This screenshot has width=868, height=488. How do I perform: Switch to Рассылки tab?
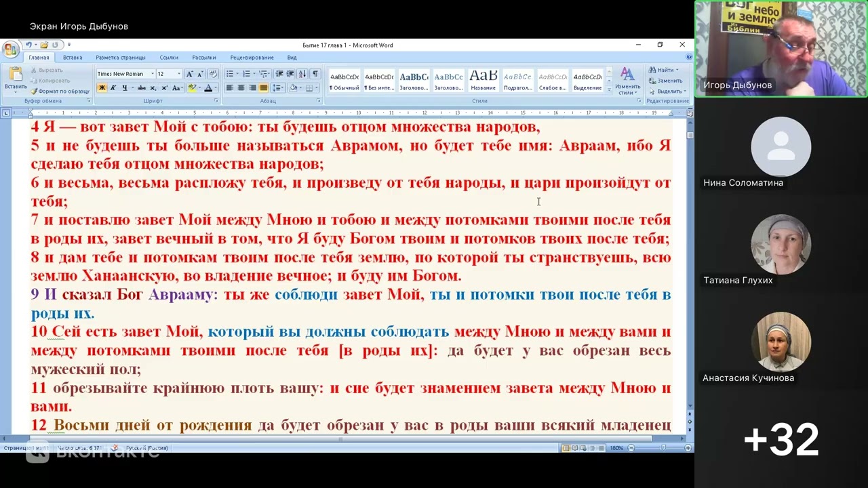pyautogui.click(x=204, y=58)
